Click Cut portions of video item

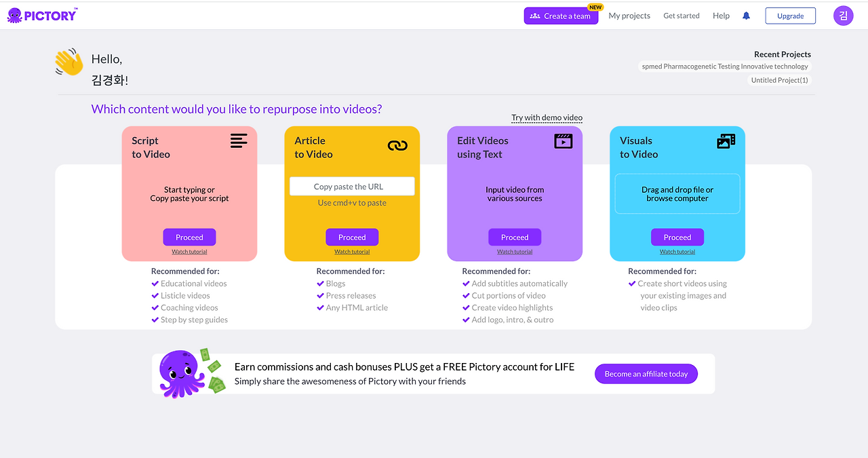point(504,296)
